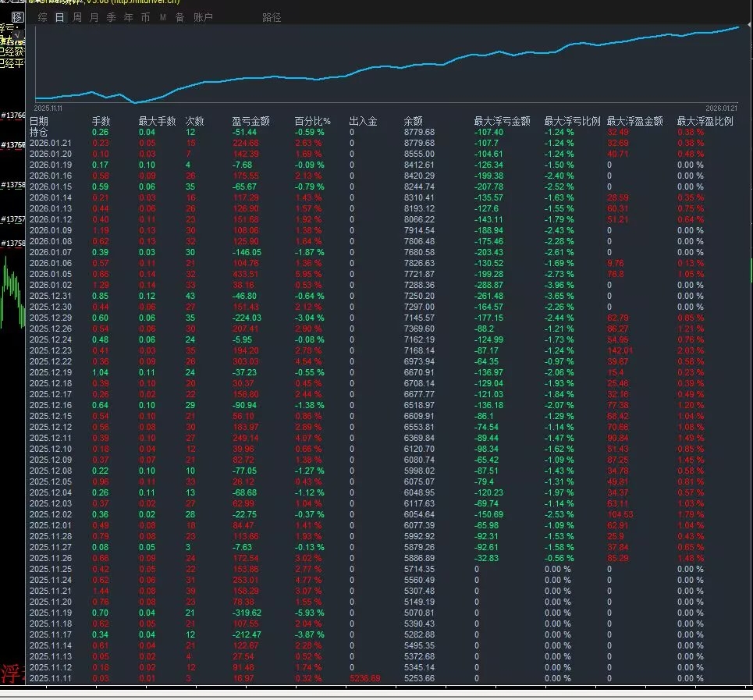The height and width of the screenshot is (700, 753).
Task: Select the 季 quarterly tab
Action: click(111, 17)
